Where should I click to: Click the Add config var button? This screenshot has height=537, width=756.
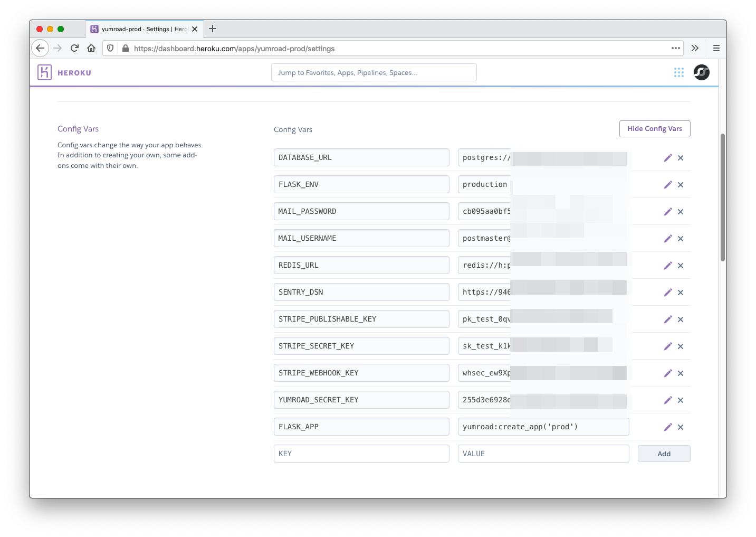[x=664, y=454]
